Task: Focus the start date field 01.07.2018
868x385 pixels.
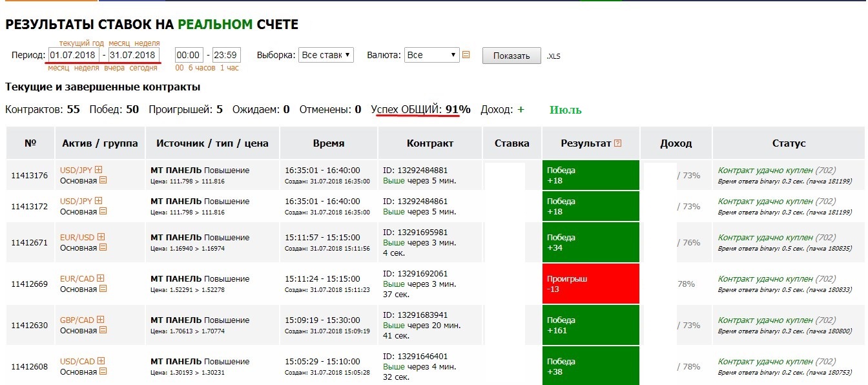Action: [x=74, y=55]
